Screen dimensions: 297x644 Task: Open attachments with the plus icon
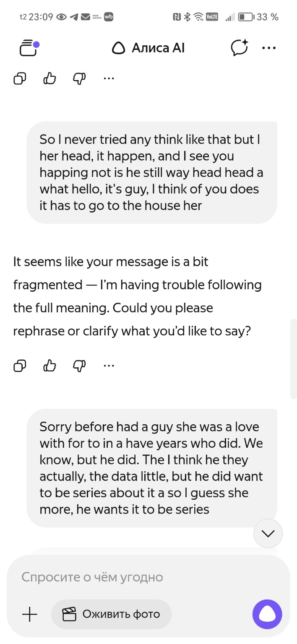click(29, 615)
